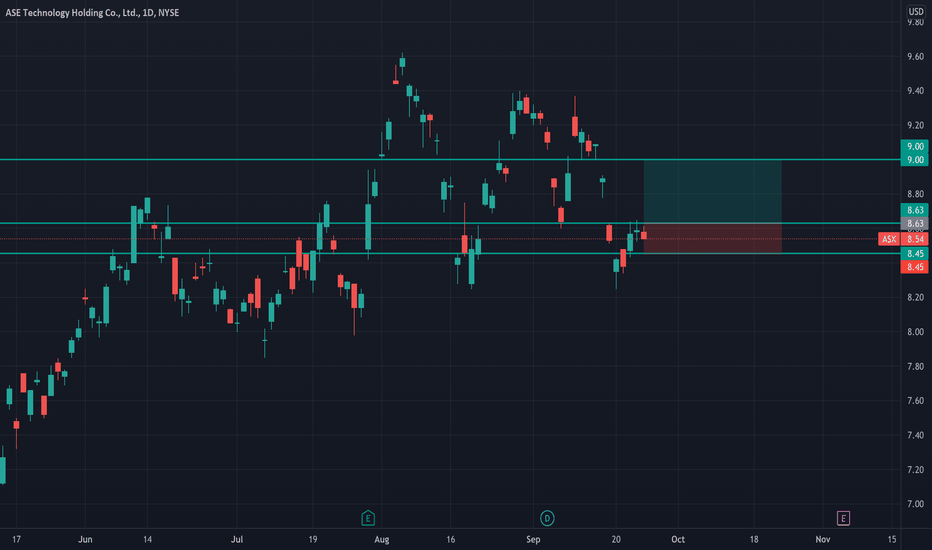Click the 14 date label on time axis
The height and width of the screenshot is (550, 932).
coord(147,539)
